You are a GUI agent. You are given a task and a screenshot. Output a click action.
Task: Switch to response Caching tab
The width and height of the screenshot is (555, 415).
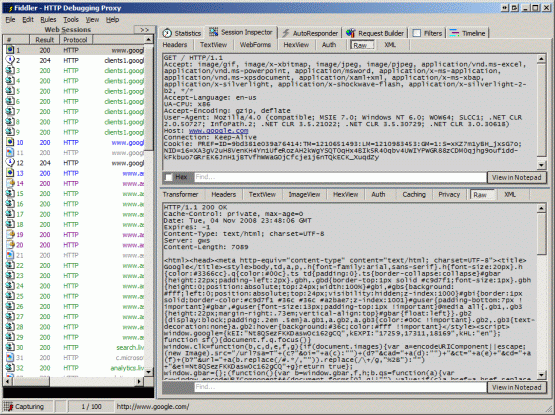pos(414,194)
